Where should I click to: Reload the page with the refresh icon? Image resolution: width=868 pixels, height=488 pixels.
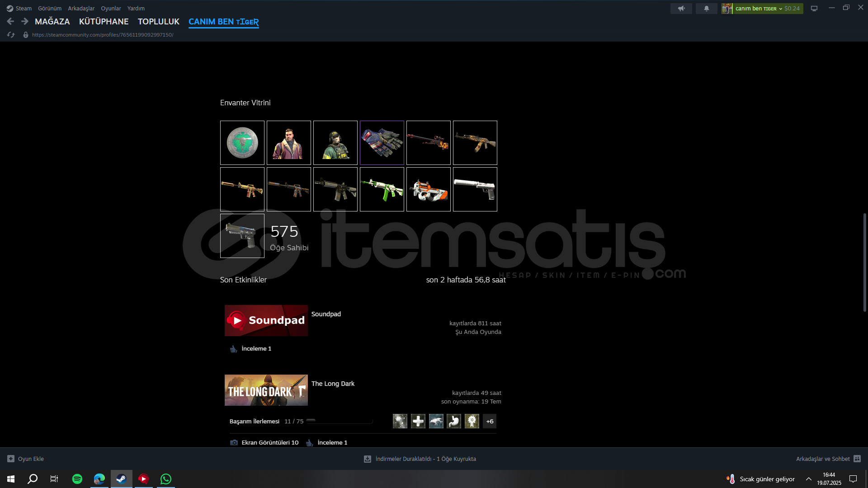tap(11, 35)
